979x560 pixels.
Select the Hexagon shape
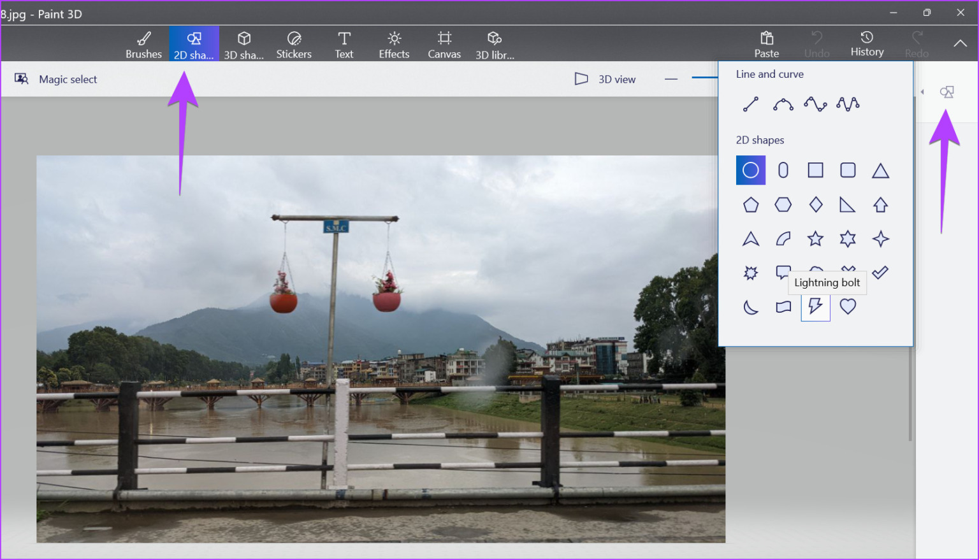(x=783, y=205)
